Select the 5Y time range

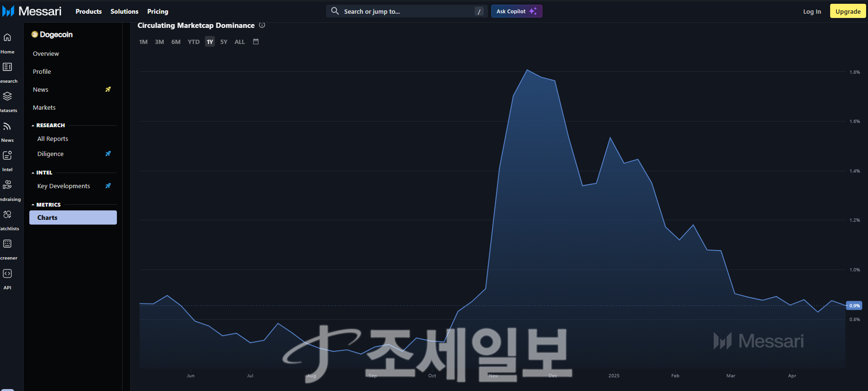click(224, 42)
